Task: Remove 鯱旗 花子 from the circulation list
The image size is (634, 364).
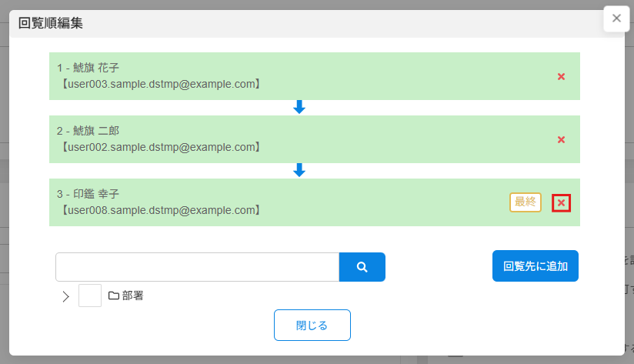Action: click(x=561, y=76)
